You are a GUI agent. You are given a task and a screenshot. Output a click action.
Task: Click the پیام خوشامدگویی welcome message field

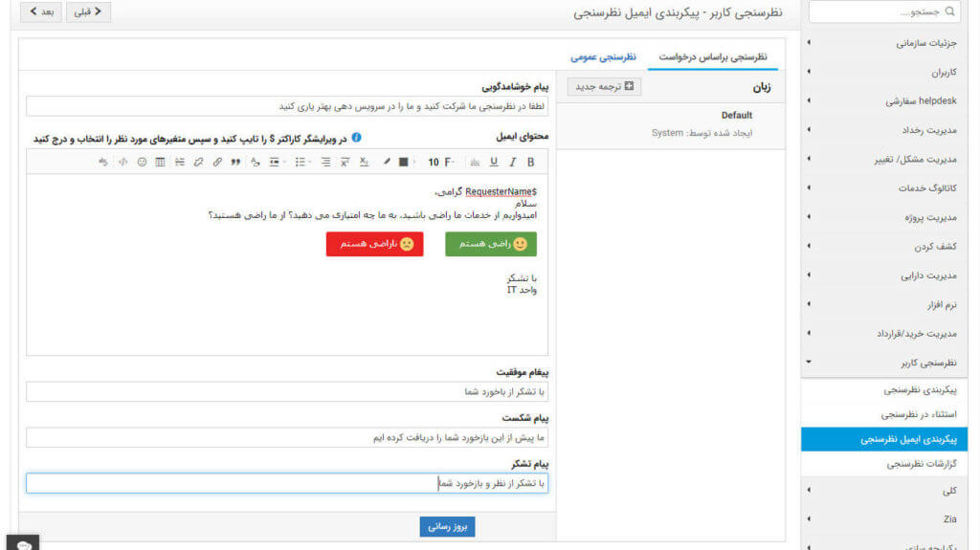(287, 106)
